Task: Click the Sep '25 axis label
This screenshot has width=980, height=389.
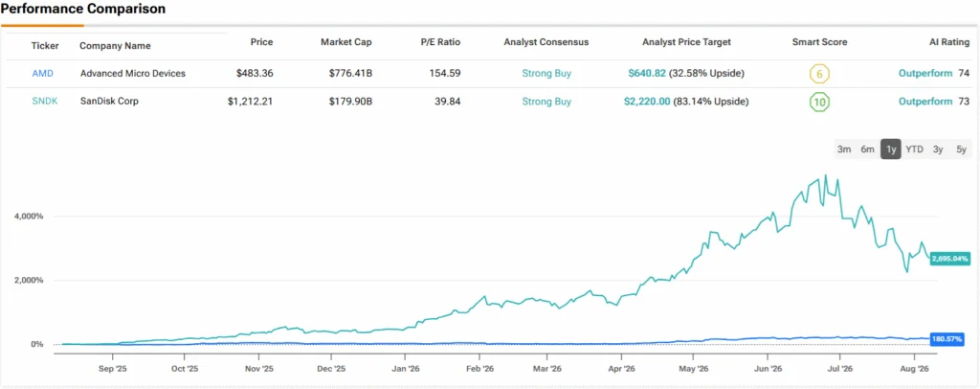Action: pyautogui.click(x=113, y=369)
